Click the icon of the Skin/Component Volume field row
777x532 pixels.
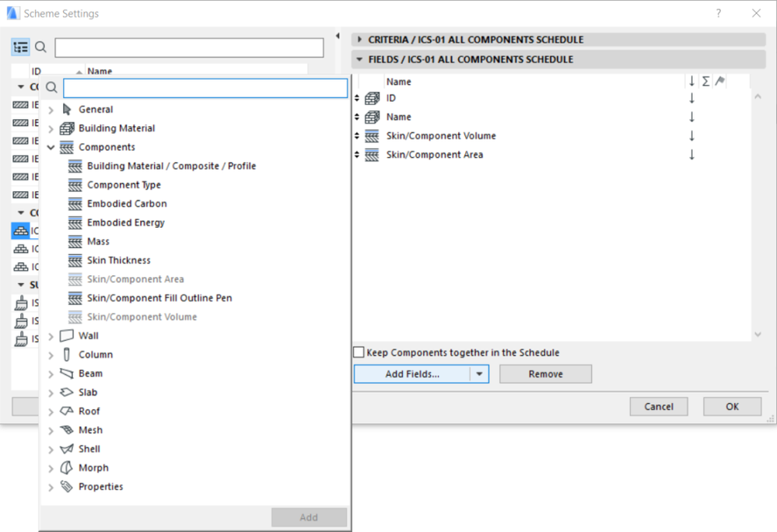pyautogui.click(x=372, y=136)
